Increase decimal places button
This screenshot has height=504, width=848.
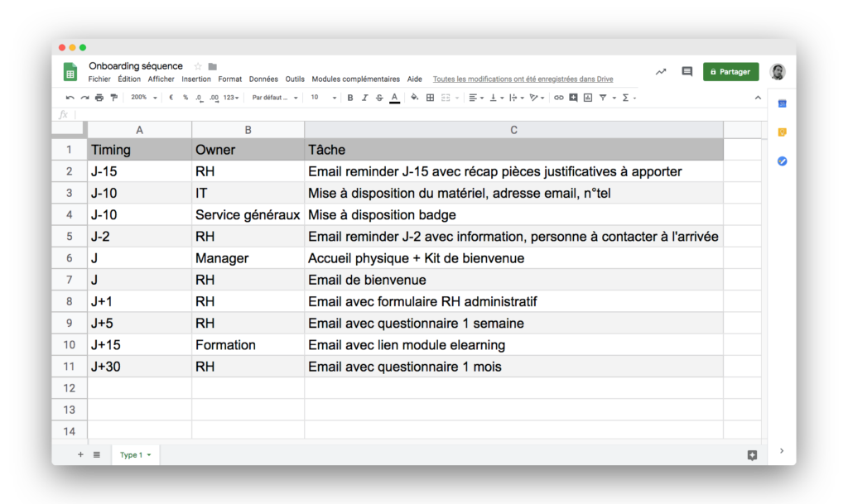click(x=214, y=98)
